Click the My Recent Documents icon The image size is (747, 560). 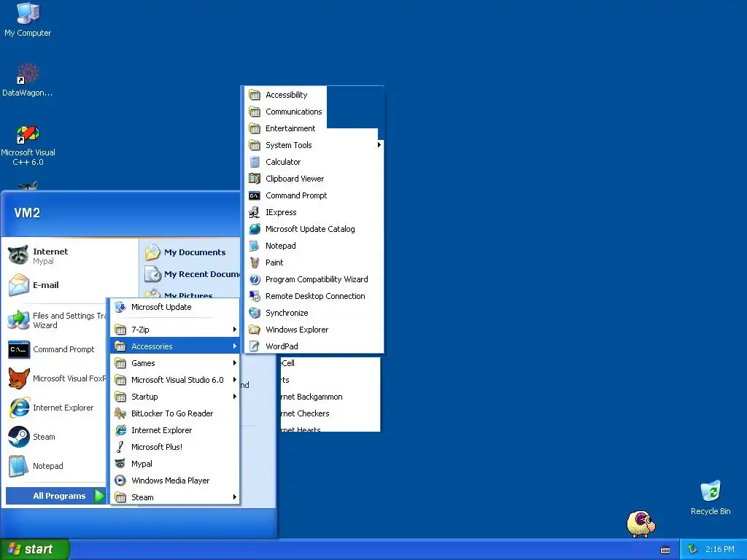tap(153, 274)
